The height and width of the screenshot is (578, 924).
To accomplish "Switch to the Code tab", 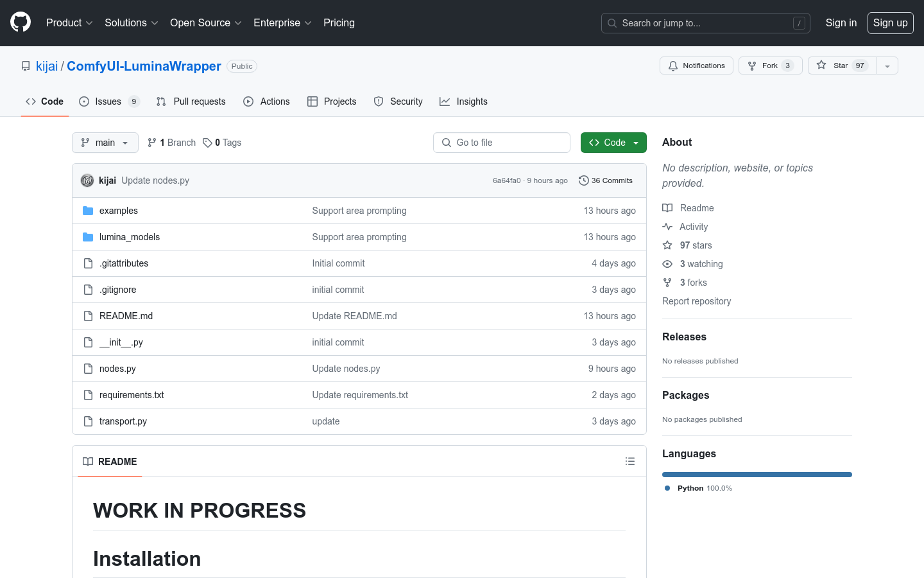I will tap(45, 101).
